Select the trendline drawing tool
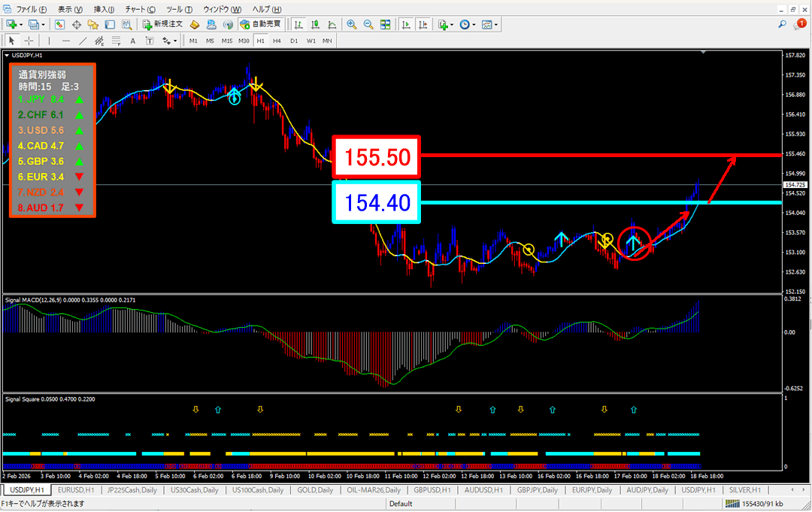Image resolution: width=812 pixels, height=512 pixels. pyautogui.click(x=83, y=41)
